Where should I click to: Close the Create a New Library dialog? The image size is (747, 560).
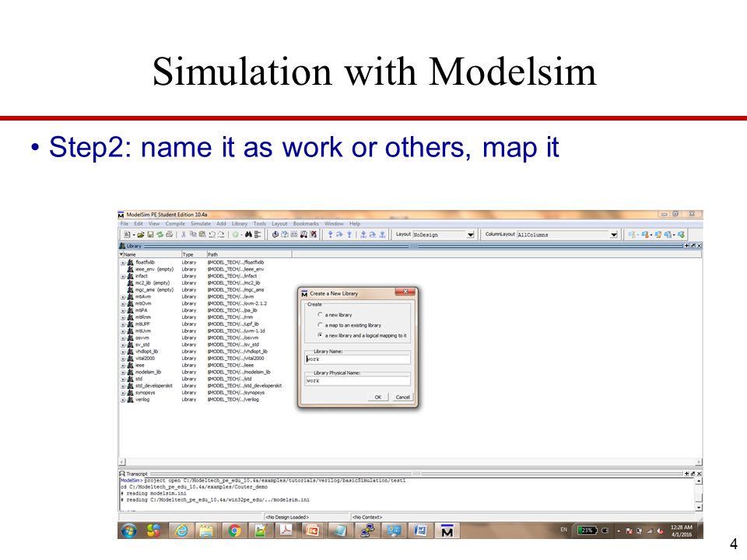(x=405, y=292)
